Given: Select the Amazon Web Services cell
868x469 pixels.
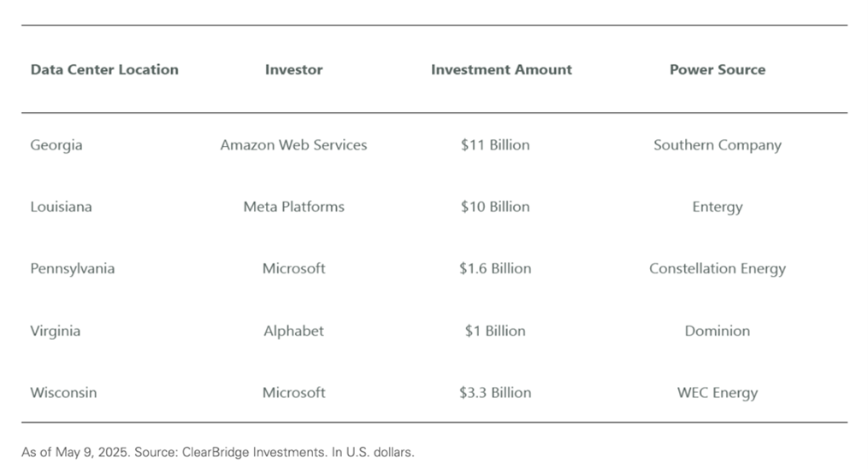Looking at the screenshot, I should coord(293,145).
